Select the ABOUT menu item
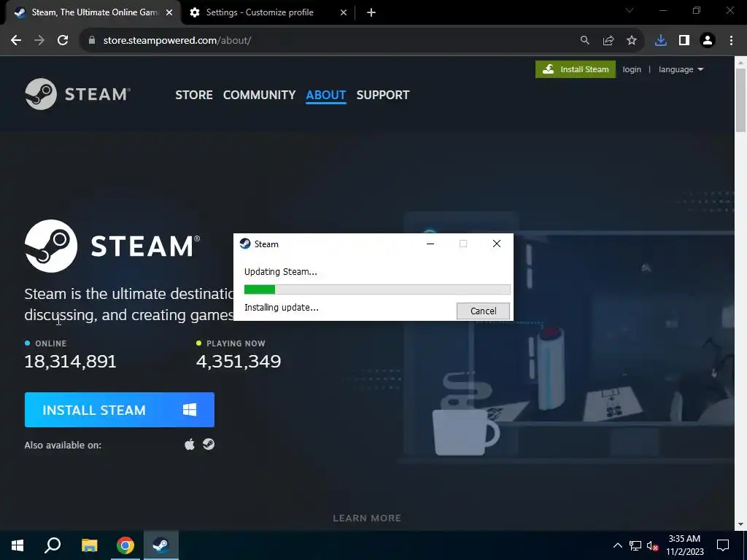The image size is (747, 560). tap(326, 95)
